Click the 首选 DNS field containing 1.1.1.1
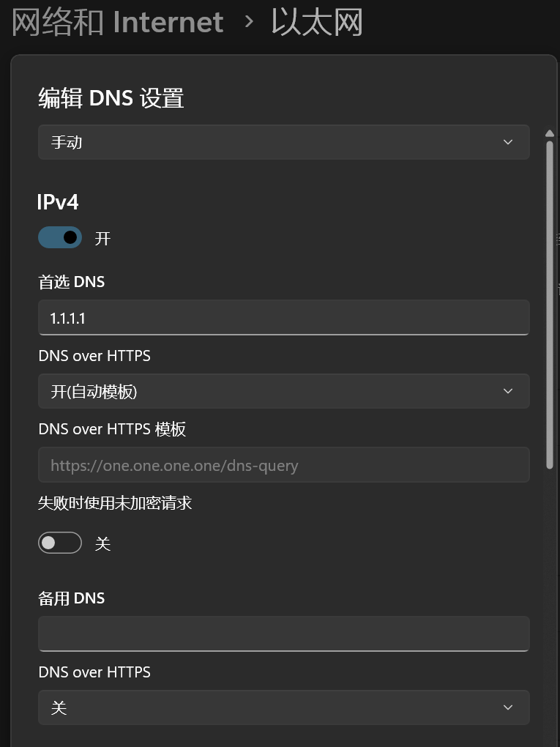Viewport: 560px width, 747px height. pos(283,318)
